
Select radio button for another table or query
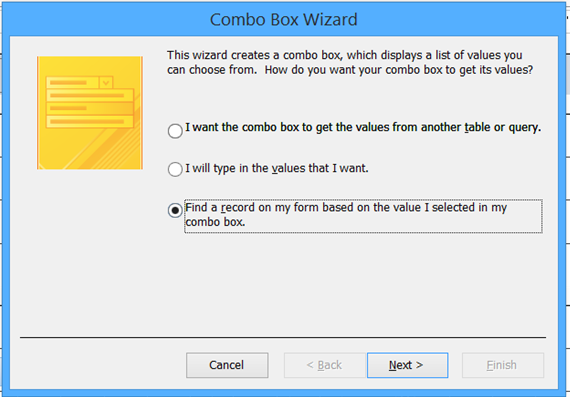tap(175, 131)
